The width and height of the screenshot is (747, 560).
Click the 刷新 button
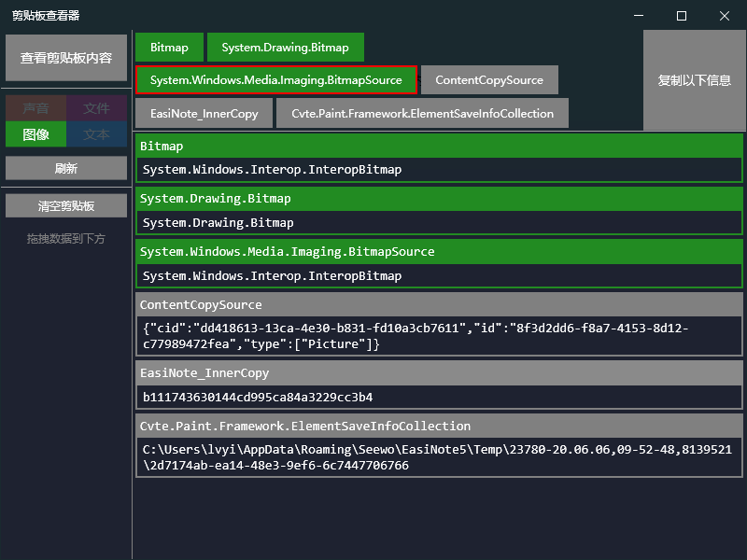tap(66, 168)
